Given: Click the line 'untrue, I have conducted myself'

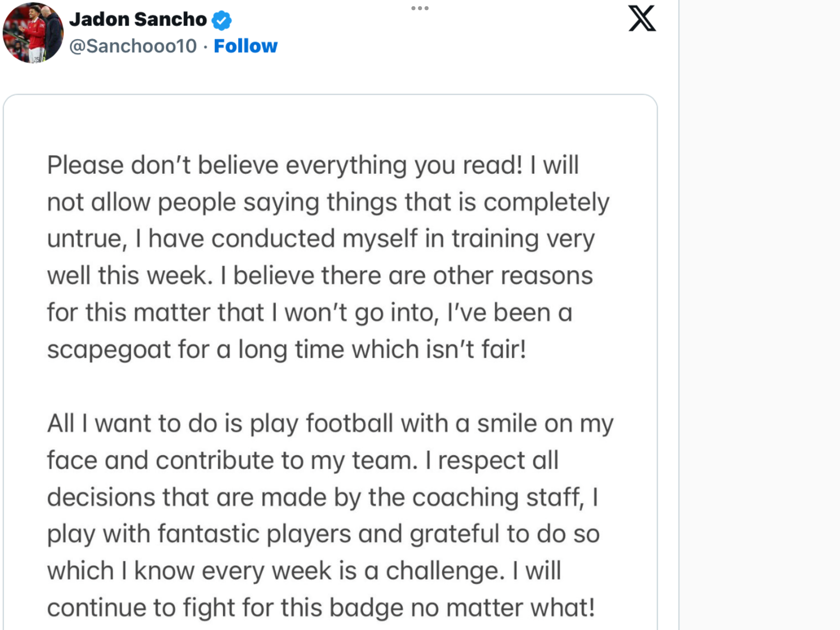Looking at the screenshot, I should (321, 239).
